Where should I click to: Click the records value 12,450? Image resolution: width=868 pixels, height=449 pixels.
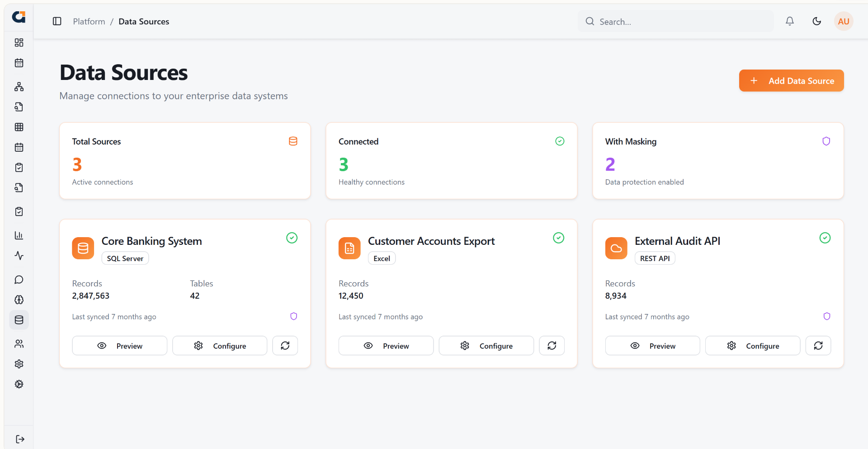pyautogui.click(x=351, y=296)
